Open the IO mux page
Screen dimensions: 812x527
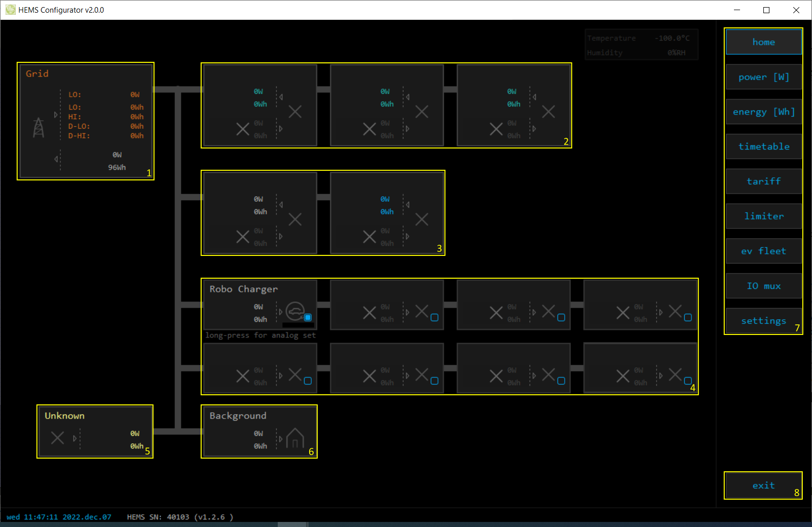[763, 286]
